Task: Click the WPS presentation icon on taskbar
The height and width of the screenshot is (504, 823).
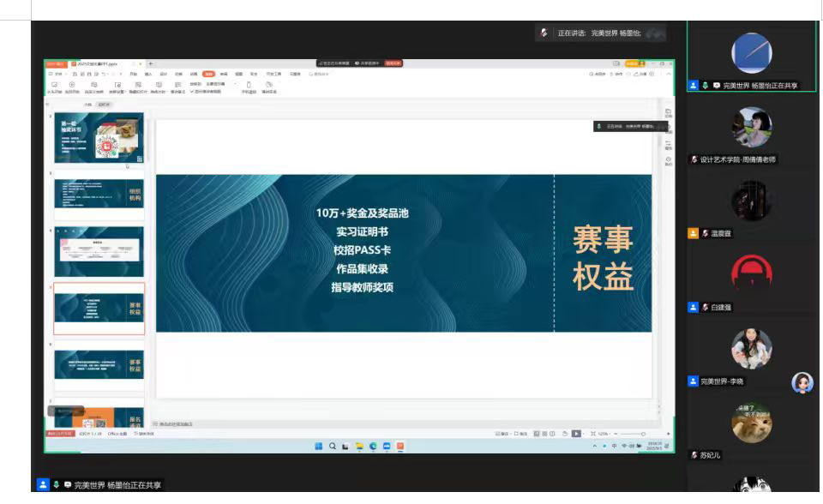Action: (400, 446)
